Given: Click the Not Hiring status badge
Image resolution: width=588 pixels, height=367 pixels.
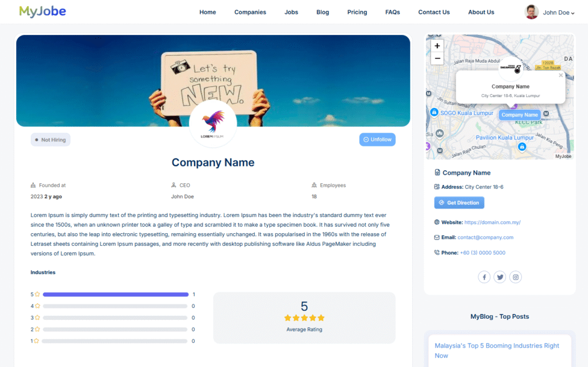Looking at the screenshot, I should [51, 140].
